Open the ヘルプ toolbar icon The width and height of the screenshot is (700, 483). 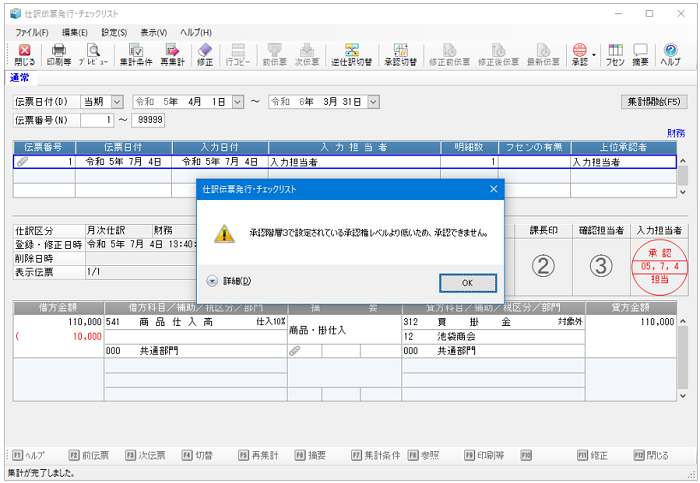pos(670,54)
